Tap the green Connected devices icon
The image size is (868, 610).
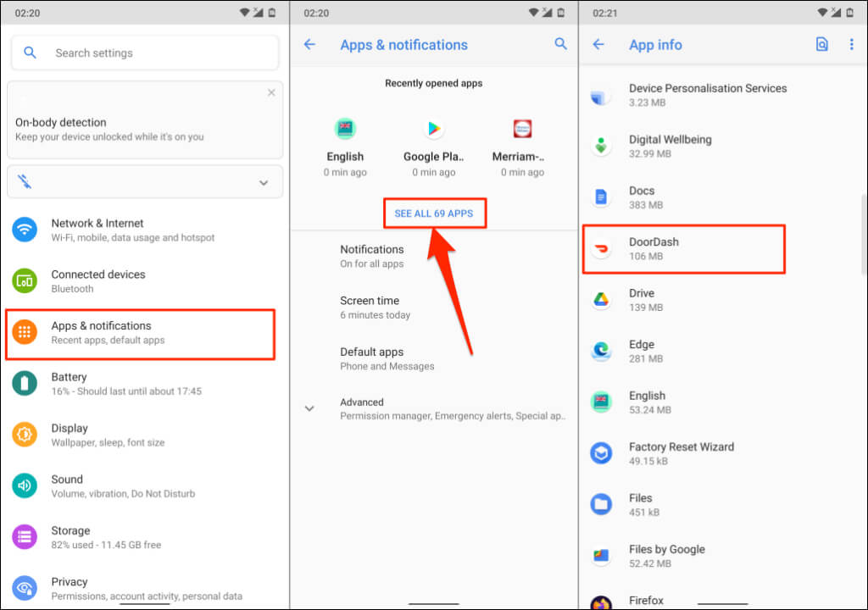(25, 280)
